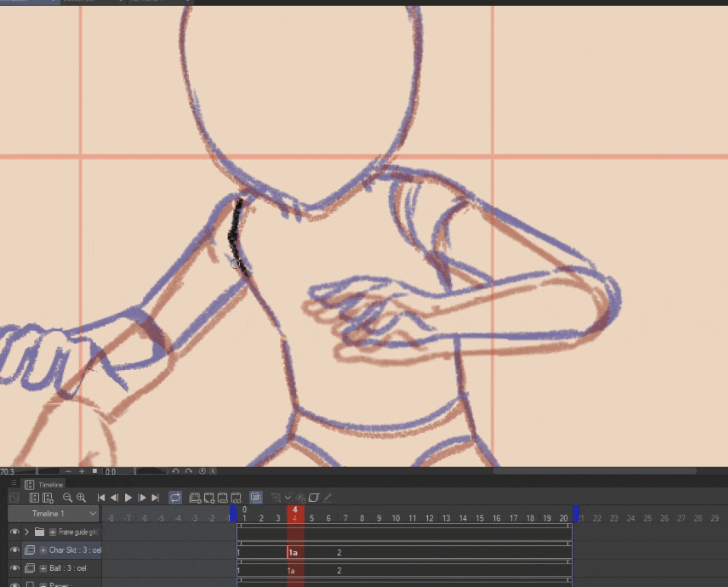
Task: Hide the Frame guide grid folder
Action: pyautogui.click(x=14, y=531)
